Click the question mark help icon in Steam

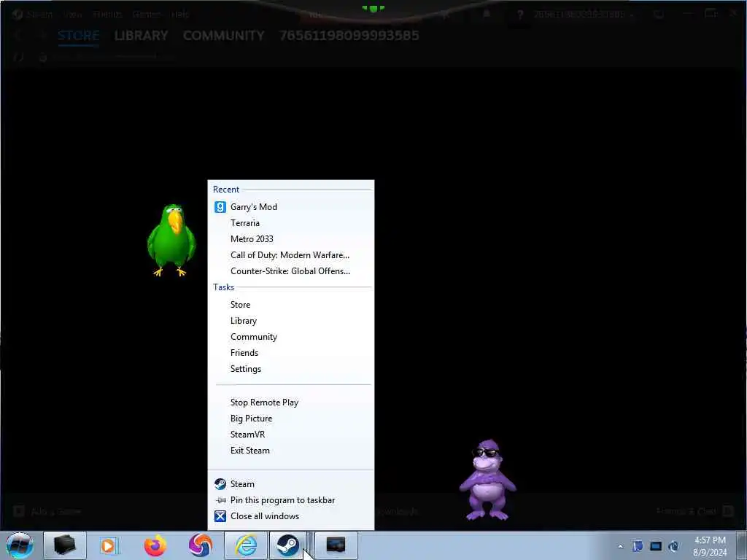point(520,15)
